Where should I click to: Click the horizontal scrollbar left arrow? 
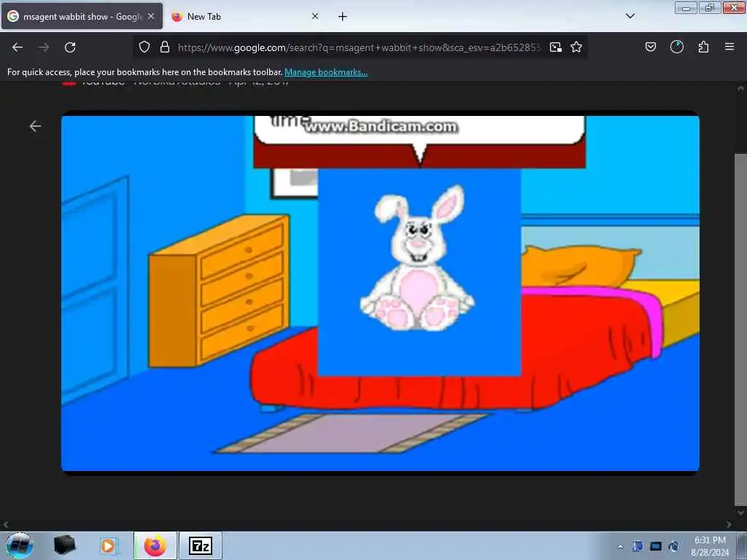(5, 524)
